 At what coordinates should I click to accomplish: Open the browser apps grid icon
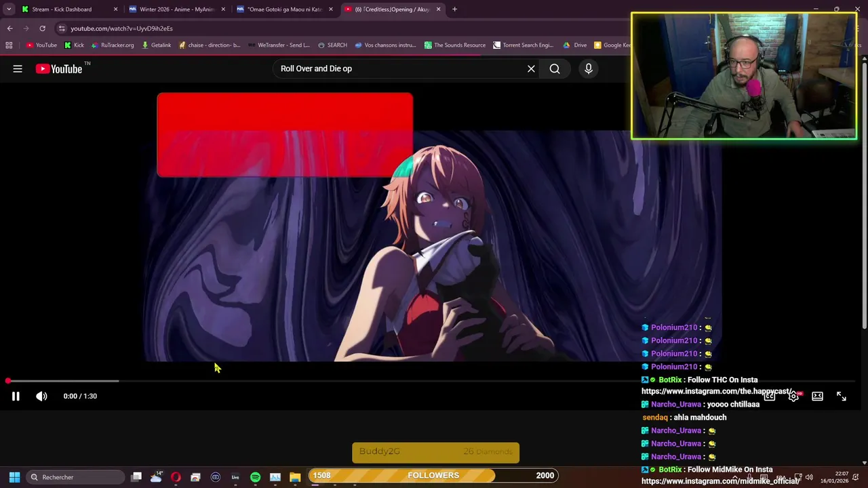9,45
